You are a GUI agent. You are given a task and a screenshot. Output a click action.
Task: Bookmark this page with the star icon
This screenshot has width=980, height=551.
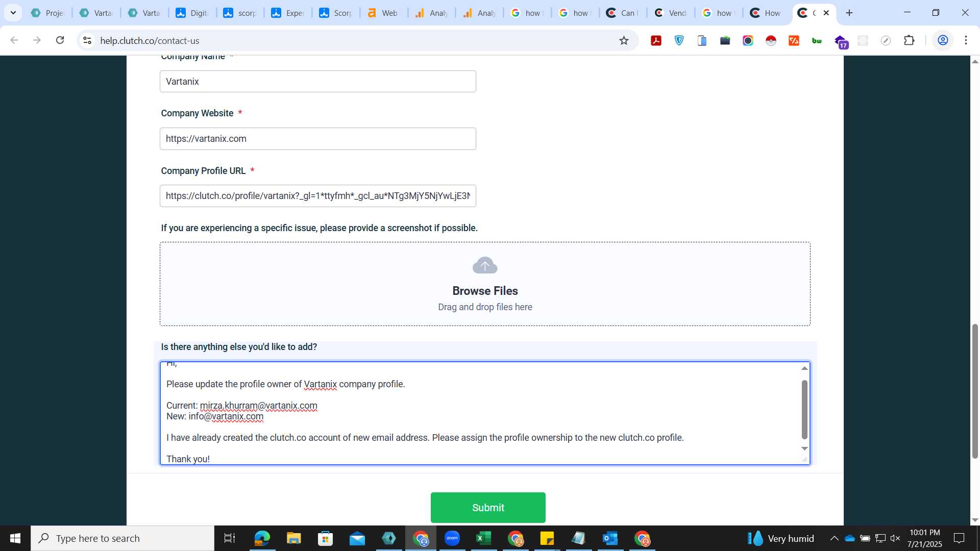624,40
